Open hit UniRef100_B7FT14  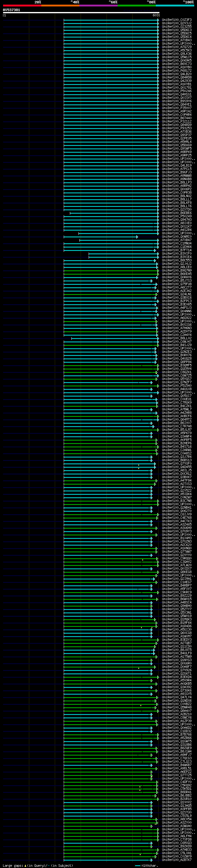pyautogui.click(x=177, y=250)
